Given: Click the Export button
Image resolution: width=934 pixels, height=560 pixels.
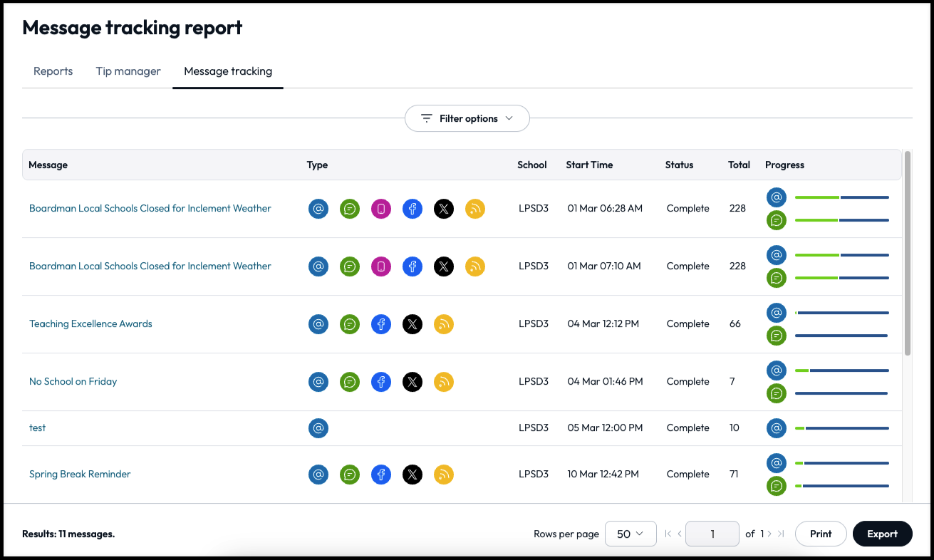Looking at the screenshot, I should (882, 534).
